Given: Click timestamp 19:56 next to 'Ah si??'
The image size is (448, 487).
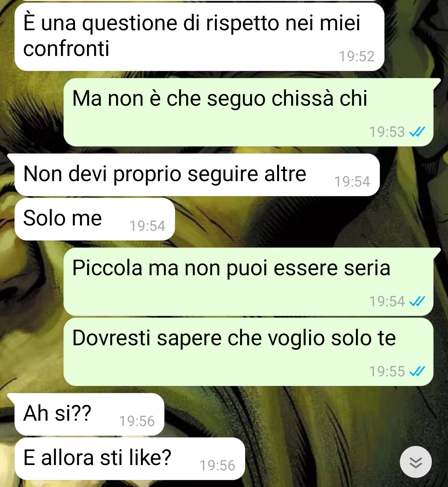Looking at the screenshot, I should click(x=137, y=421).
